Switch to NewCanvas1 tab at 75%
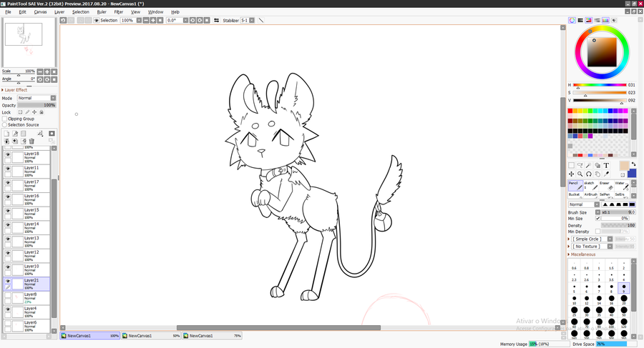The height and width of the screenshot is (348, 644). tap(212, 336)
